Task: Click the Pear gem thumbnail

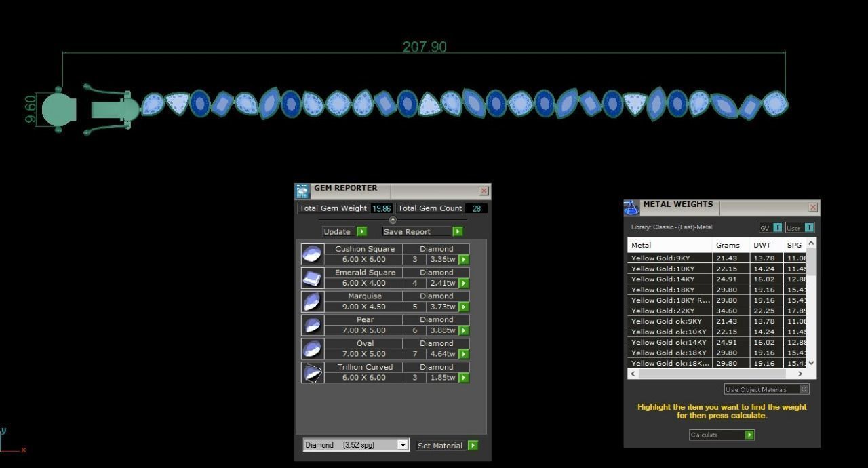Action: (313, 325)
